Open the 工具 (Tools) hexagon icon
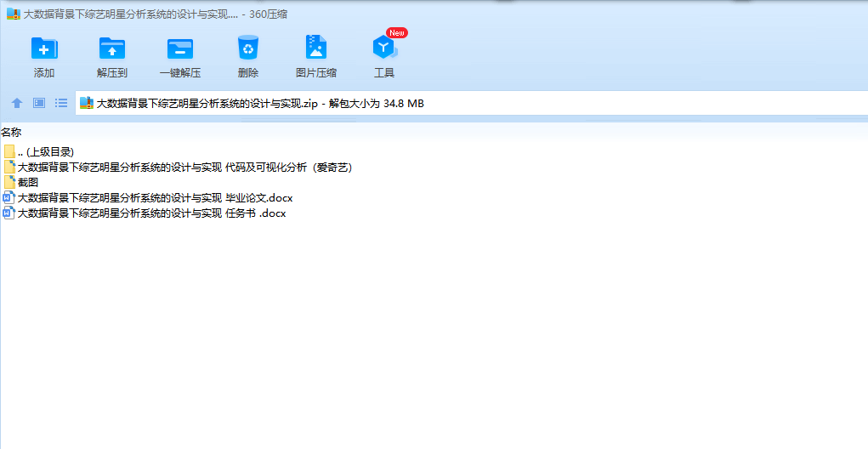The height and width of the screenshot is (449, 868). tap(384, 48)
